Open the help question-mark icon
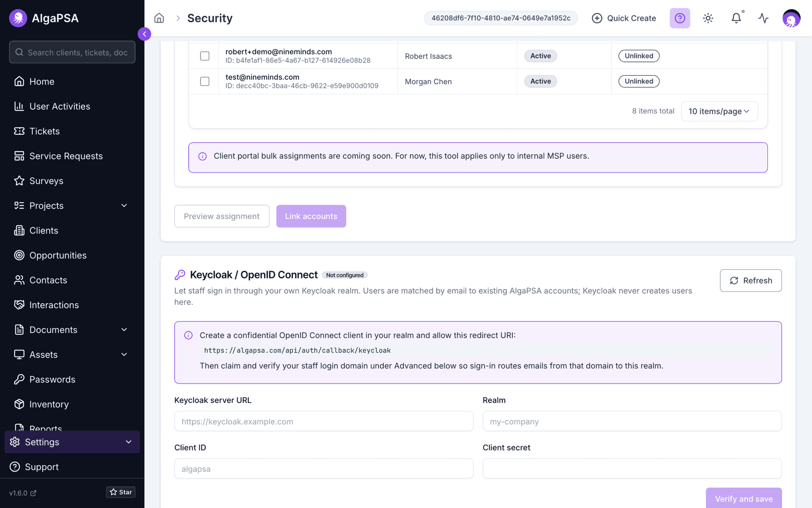Viewport: 812px width, 508px height. point(680,18)
